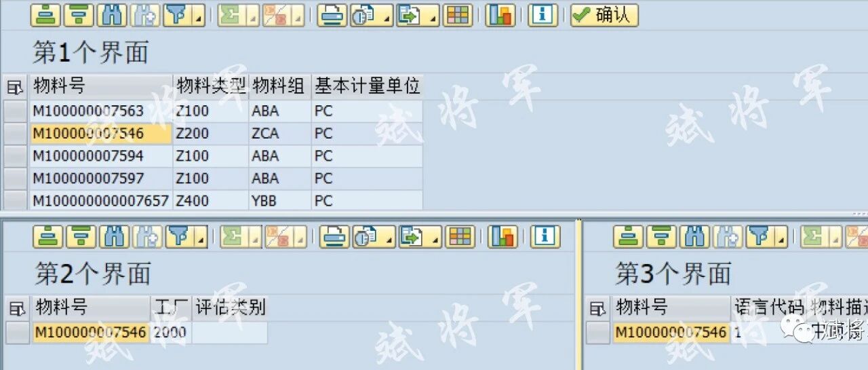Open Export dropdown in first panel toolbar
The image size is (868, 370).
point(418,15)
